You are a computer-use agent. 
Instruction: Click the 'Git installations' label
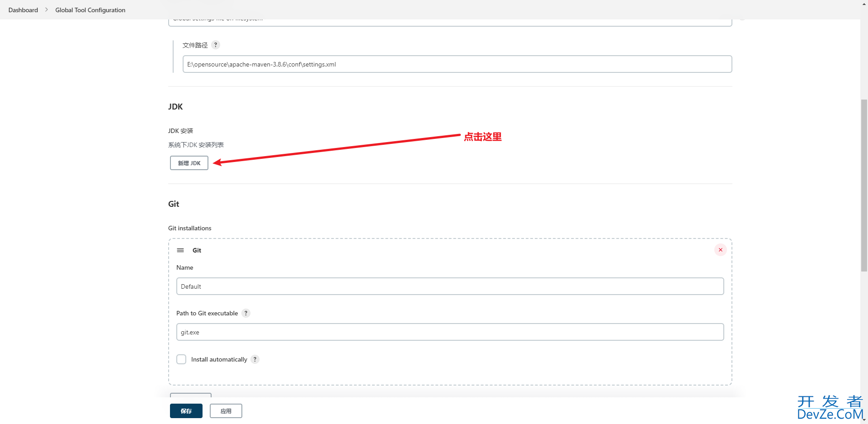pyautogui.click(x=190, y=228)
